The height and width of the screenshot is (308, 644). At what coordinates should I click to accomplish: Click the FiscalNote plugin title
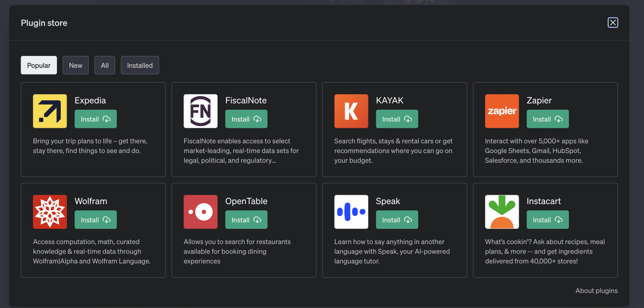coord(246,100)
